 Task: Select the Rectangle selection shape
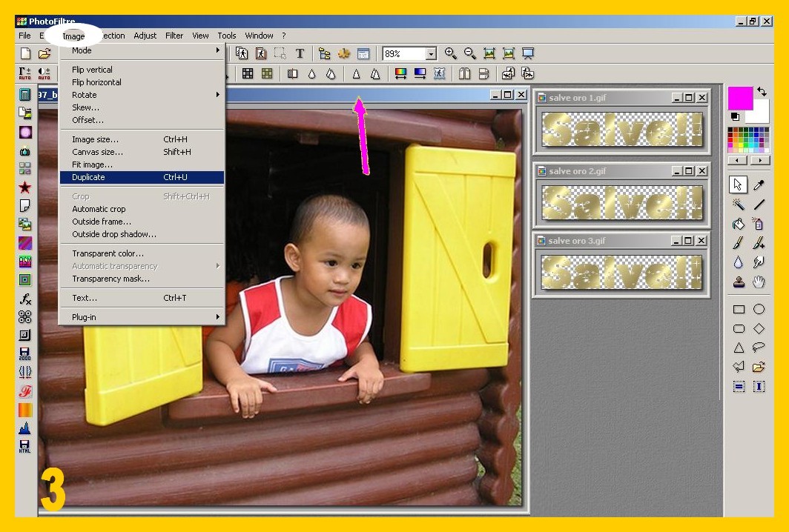[739, 310]
